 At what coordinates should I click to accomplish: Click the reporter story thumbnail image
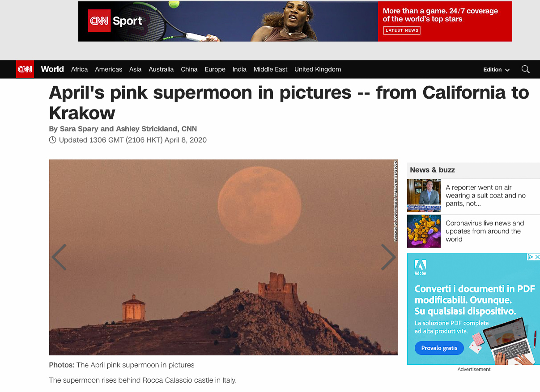pyautogui.click(x=424, y=195)
